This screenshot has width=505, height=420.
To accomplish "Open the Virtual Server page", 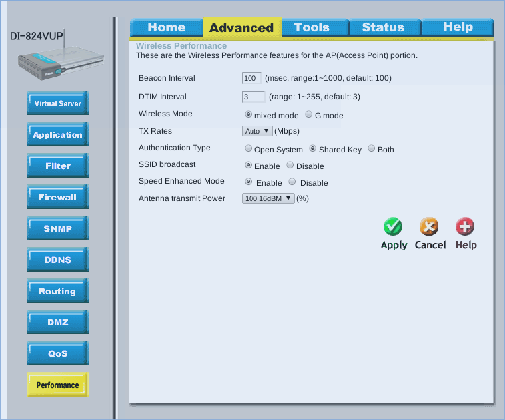I will (58, 103).
